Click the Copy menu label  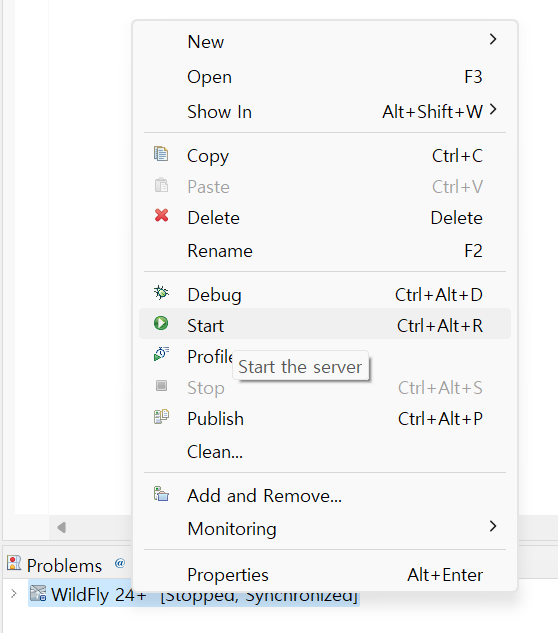tap(208, 157)
